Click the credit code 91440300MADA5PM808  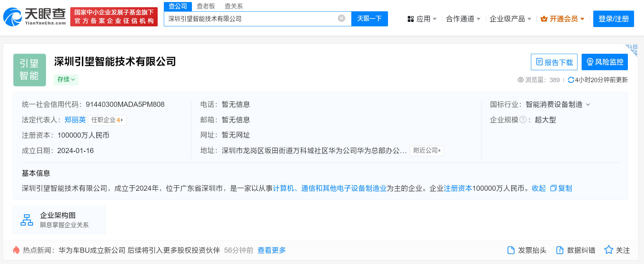(125, 104)
